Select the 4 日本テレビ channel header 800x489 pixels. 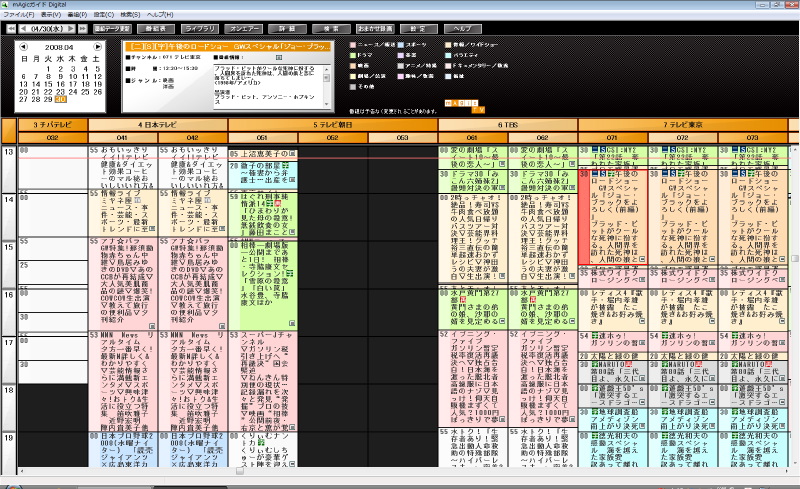(x=158, y=124)
